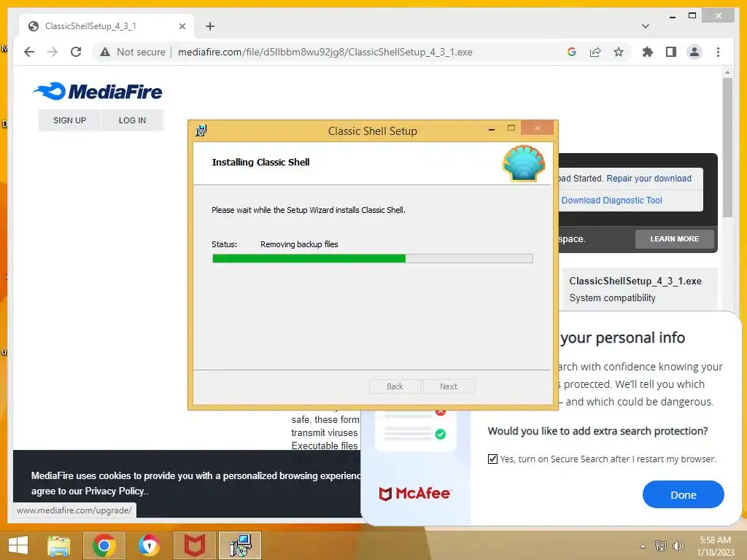
Task: Open the second Chrome-style taskbar icon
Action: (x=149, y=545)
